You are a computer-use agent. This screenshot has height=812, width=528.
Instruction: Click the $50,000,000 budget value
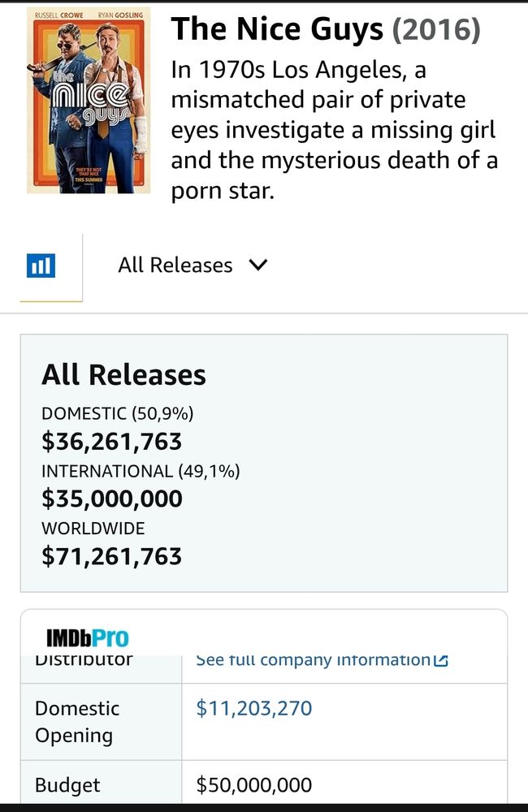[x=254, y=785]
